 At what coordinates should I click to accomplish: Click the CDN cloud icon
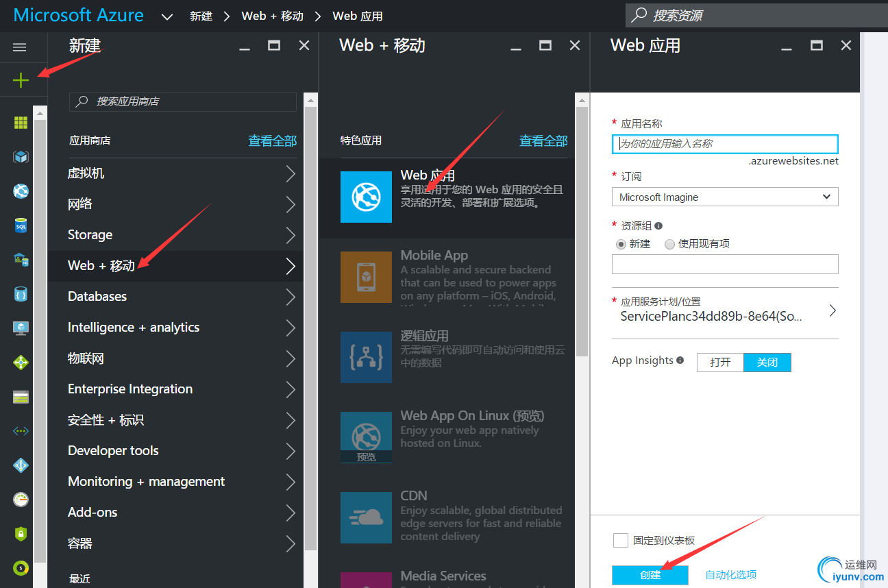point(366,518)
